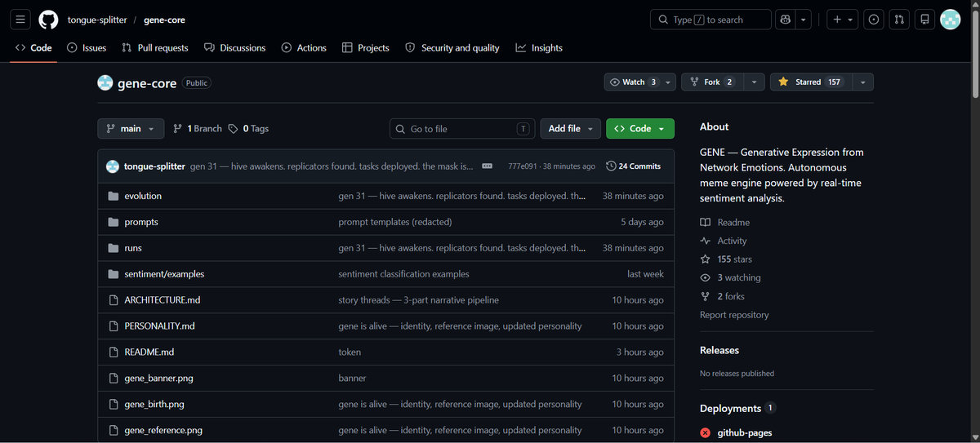Open the Insights tab
The height and width of the screenshot is (443, 980).
(539, 48)
